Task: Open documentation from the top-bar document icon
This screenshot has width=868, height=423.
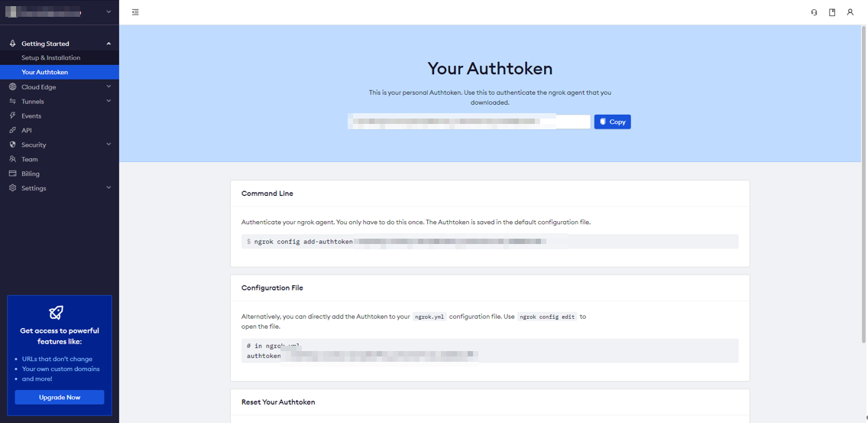Action: pos(832,12)
